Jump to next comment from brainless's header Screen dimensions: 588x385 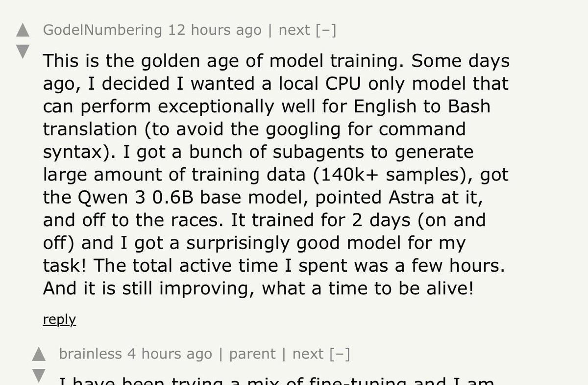308,354
